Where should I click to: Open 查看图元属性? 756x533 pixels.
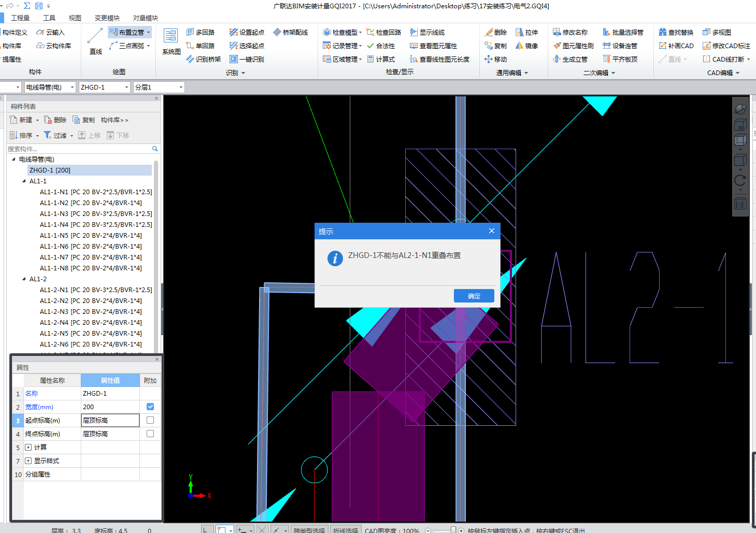434,46
